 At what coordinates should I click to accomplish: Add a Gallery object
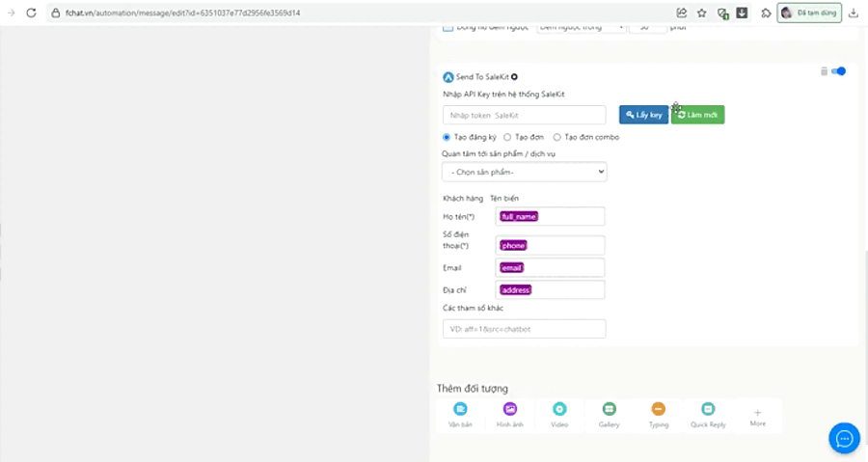pos(609,415)
